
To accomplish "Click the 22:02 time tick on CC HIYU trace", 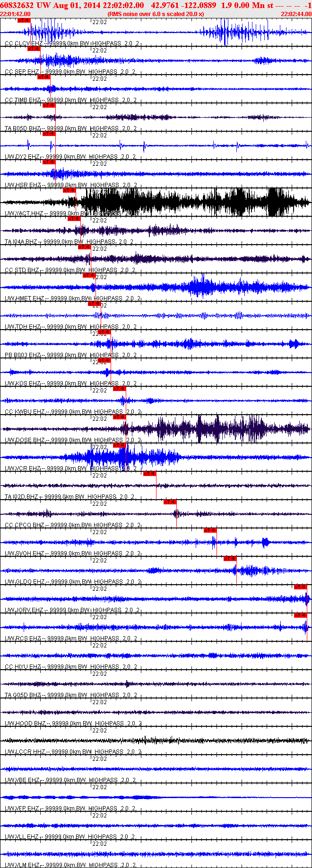I will (x=99, y=646).
